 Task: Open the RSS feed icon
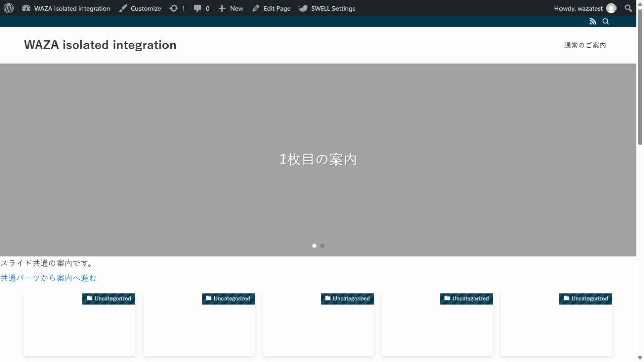593,21
